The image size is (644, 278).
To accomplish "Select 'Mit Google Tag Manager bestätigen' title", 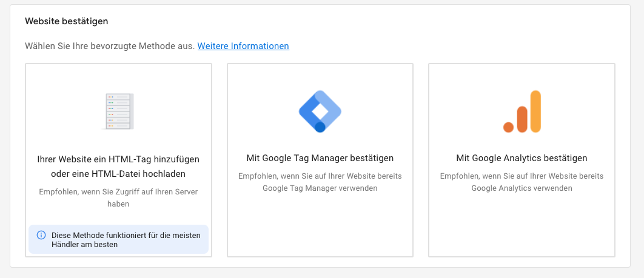I will 320,158.
